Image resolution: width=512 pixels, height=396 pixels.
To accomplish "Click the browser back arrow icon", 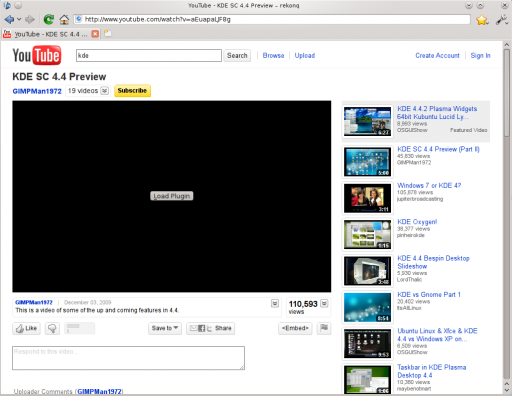I will (9, 20).
